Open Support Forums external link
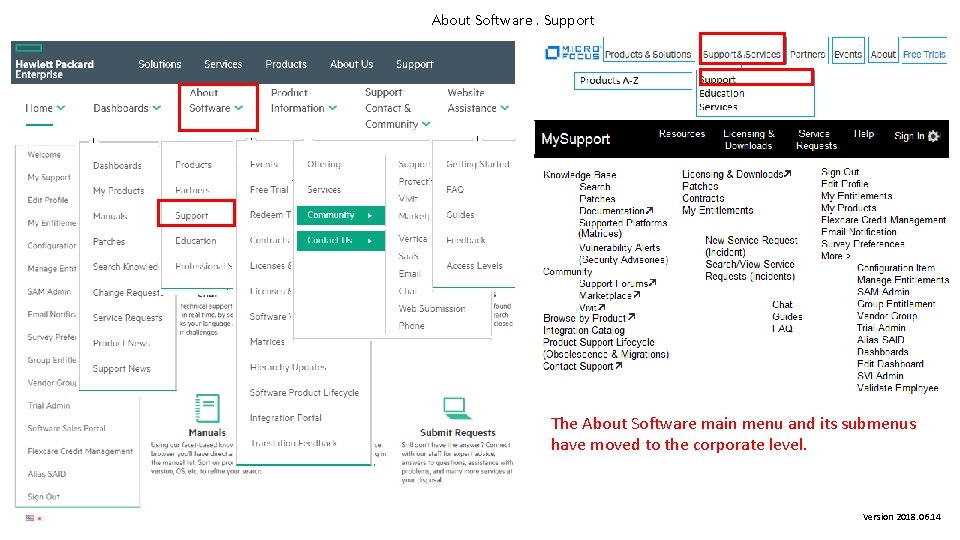The height and width of the screenshot is (540, 960). tap(618, 283)
